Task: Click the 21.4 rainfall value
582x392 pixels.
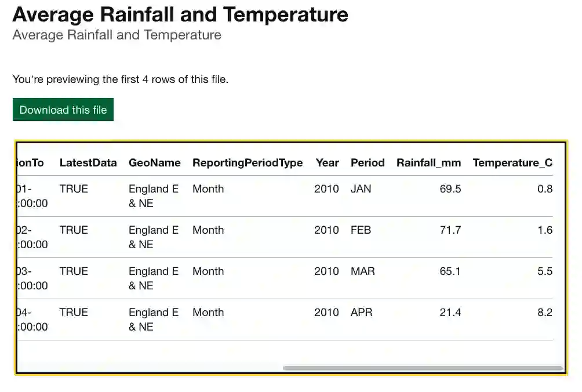Action: click(x=450, y=313)
